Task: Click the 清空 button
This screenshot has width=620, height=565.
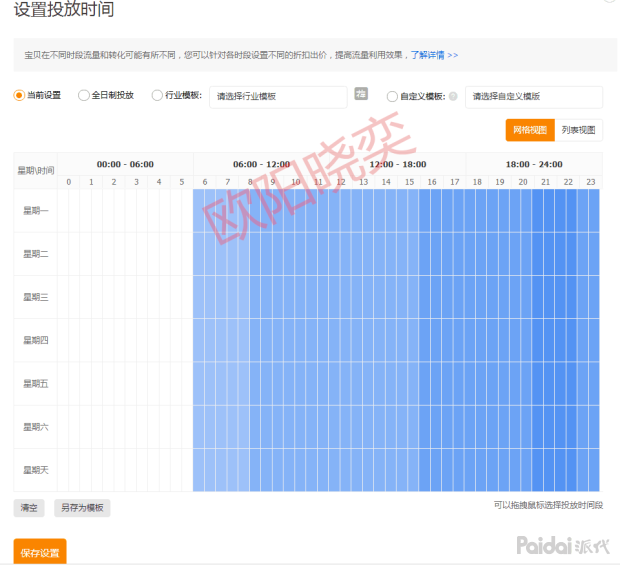Action: (29, 508)
